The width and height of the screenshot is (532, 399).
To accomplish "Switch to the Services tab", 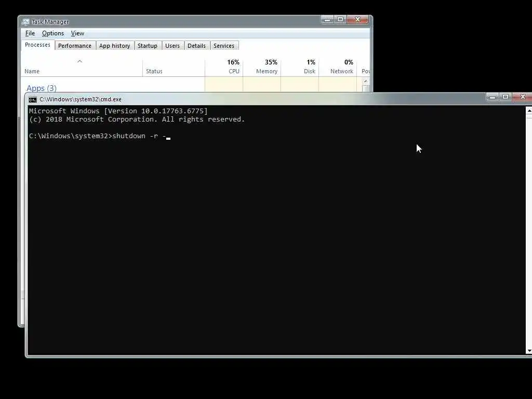I will pos(224,46).
